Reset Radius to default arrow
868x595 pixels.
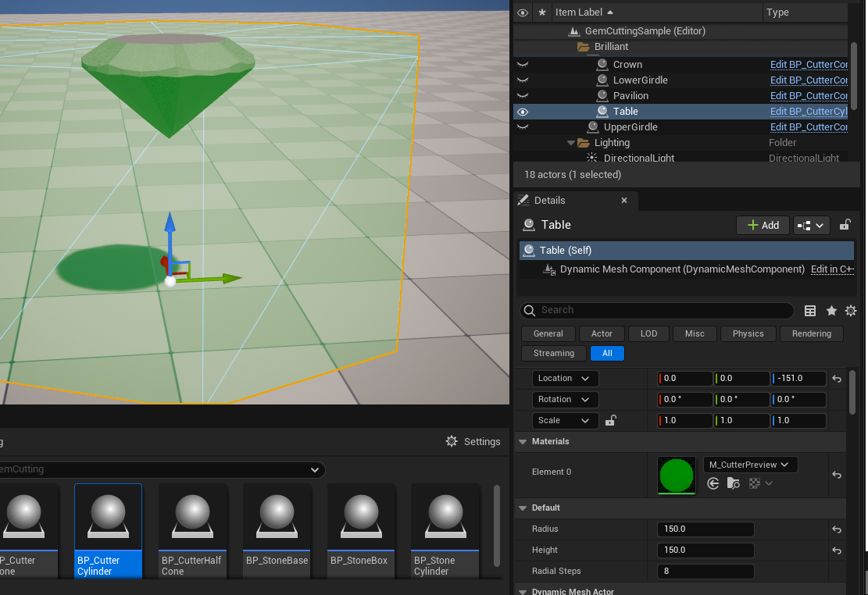837,529
